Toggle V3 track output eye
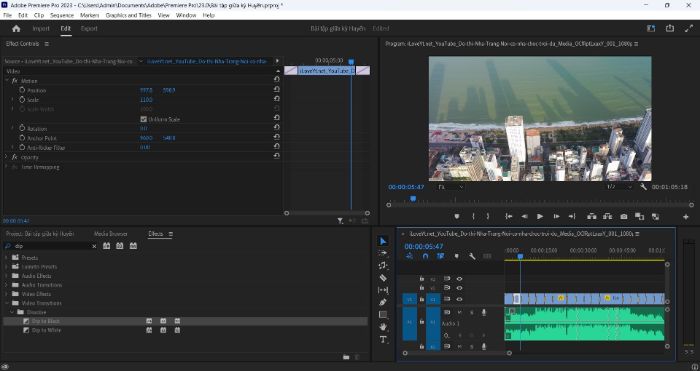The image size is (700, 371). pos(459,279)
